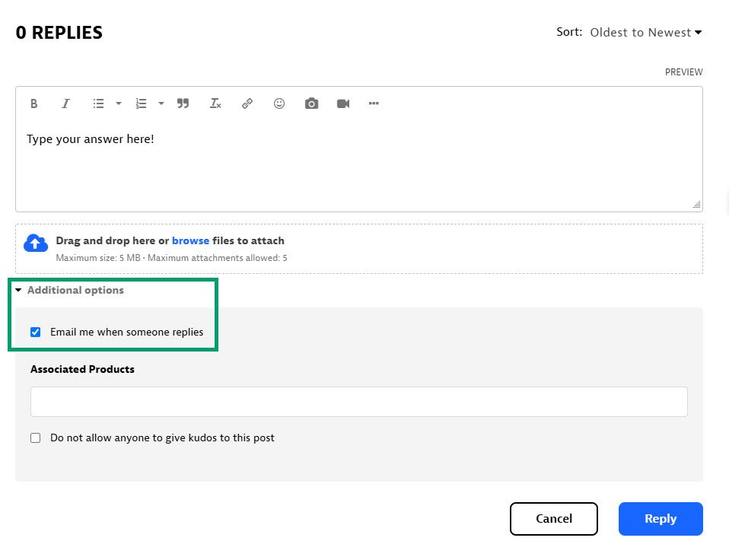Show more toolbar options ellipsis
This screenshot has width=729, height=560.
[x=374, y=103]
